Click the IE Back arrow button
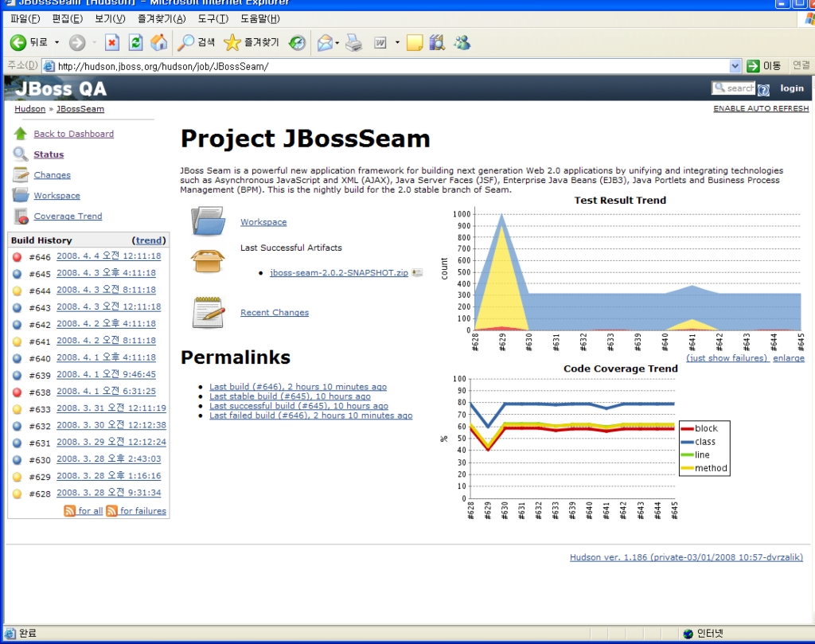This screenshot has width=815, height=644. pos(18,43)
